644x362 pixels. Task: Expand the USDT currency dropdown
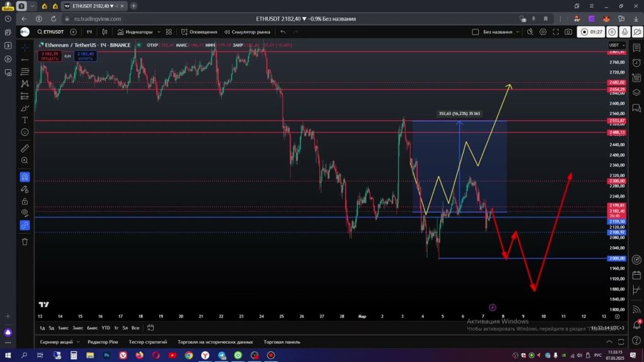pyautogui.click(x=616, y=45)
